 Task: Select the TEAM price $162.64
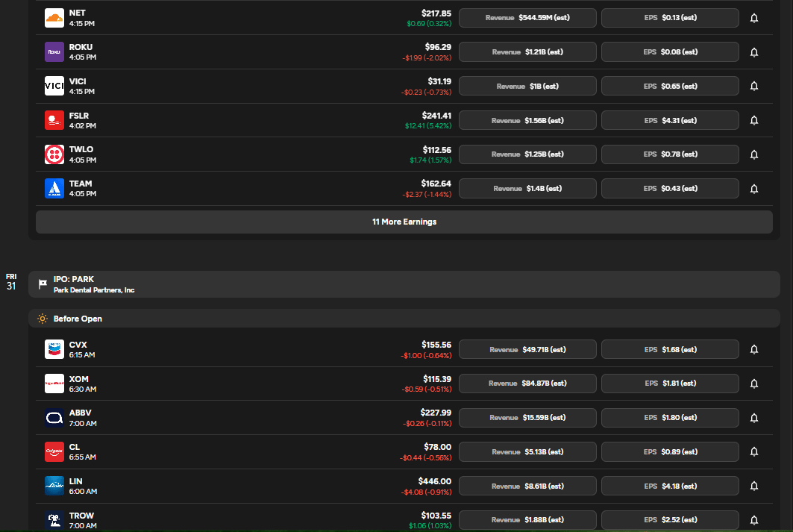pyautogui.click(x=436, y=184)
